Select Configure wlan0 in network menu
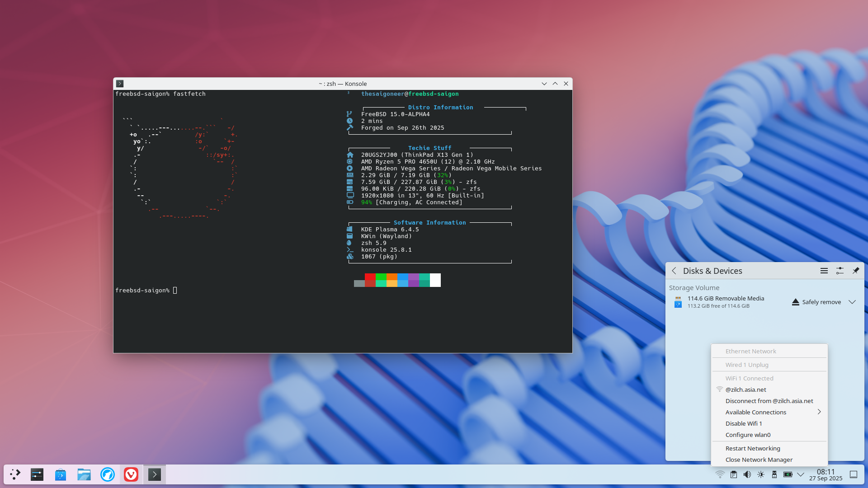The width and height of the screenshot is (868, 488). (x=748, y=435)
